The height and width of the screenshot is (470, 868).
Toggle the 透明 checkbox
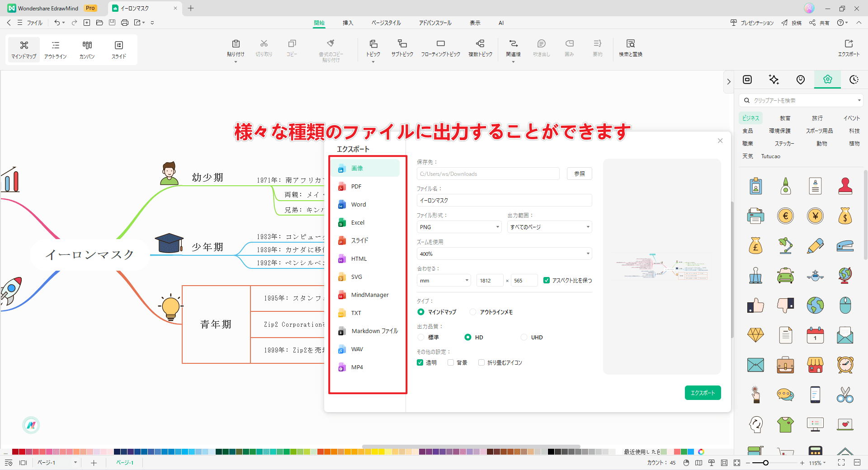coord(420,362)
